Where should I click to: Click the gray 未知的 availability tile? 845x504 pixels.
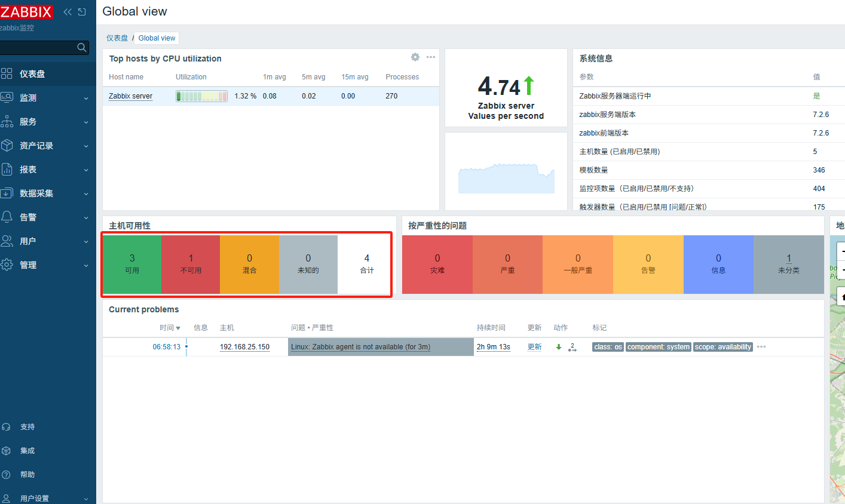(x=308, y=263)
